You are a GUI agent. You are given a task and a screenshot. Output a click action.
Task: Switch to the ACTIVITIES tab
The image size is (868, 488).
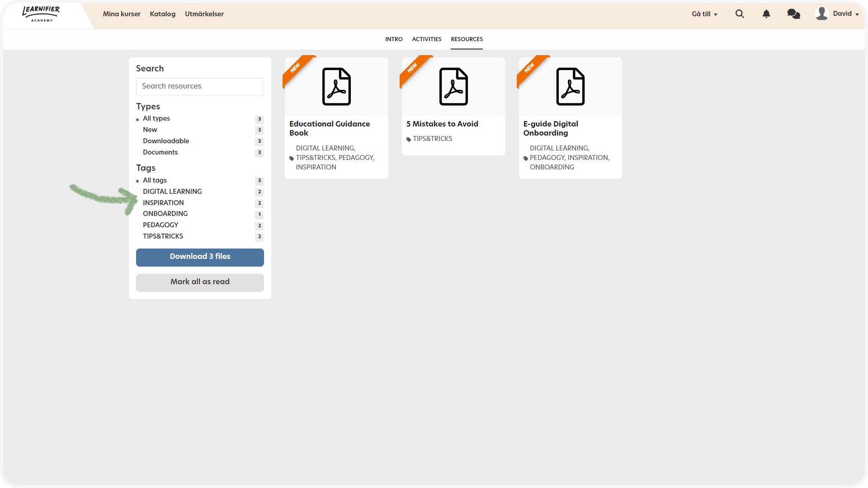coord(426,39)
